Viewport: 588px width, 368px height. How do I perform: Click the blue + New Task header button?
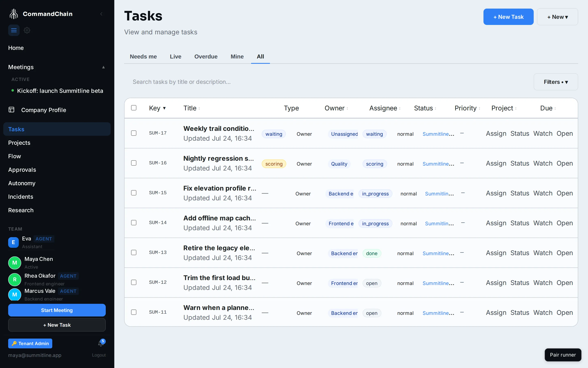(508, 17)
